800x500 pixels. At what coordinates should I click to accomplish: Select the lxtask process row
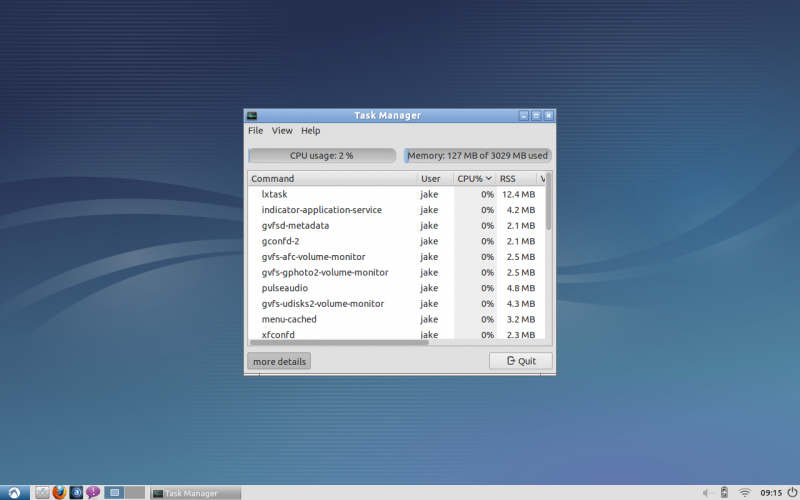(x=396, y=194)
